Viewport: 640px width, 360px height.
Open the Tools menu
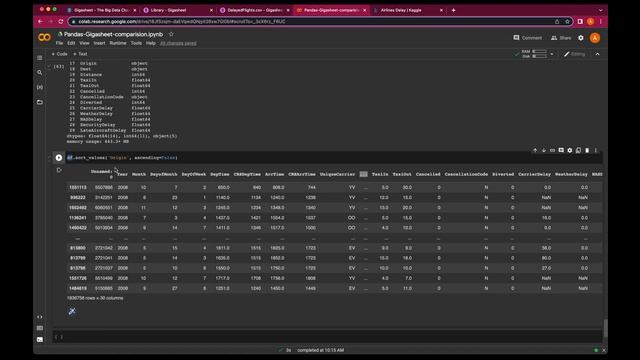click(136, 43)
